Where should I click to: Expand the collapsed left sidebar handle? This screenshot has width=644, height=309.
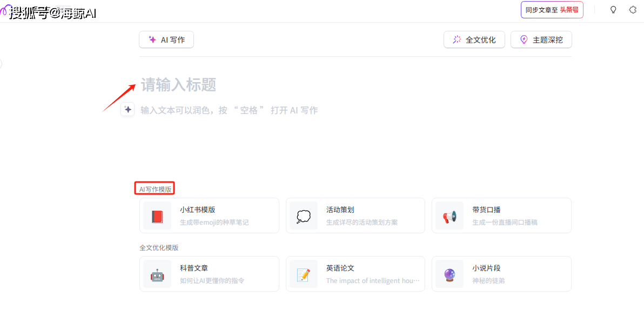(1, 64)
